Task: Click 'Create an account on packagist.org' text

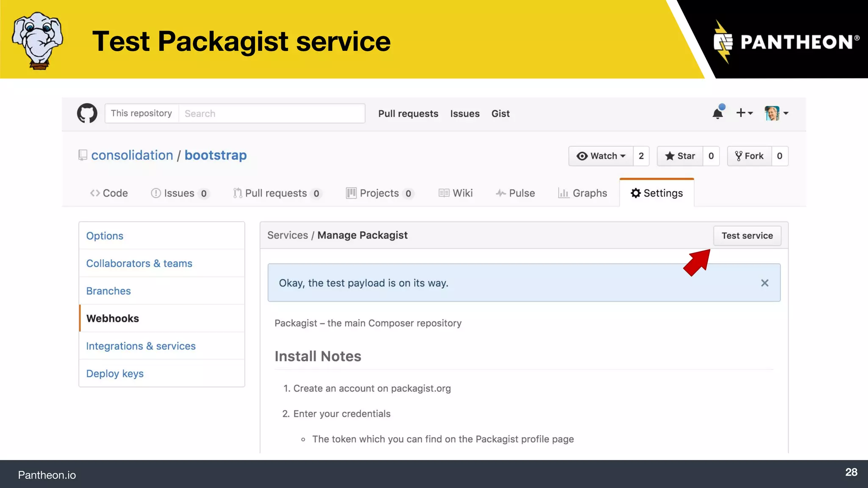Action: [x=372, y=388]
